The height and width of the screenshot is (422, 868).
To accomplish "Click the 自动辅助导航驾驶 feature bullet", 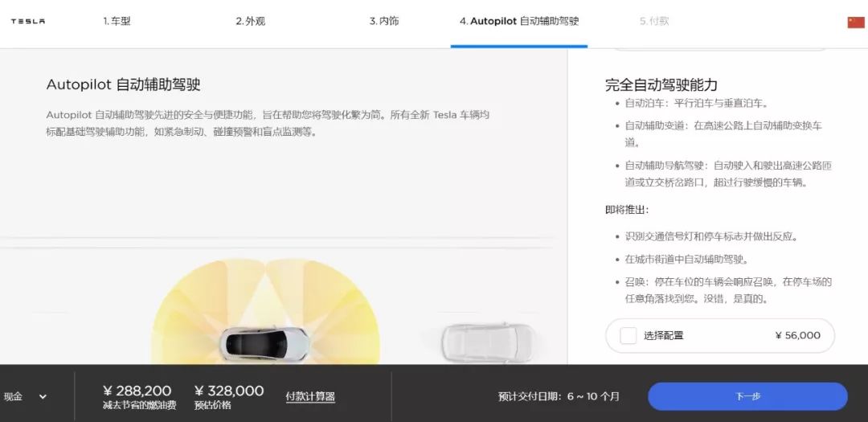I will [x=728, y=174].
